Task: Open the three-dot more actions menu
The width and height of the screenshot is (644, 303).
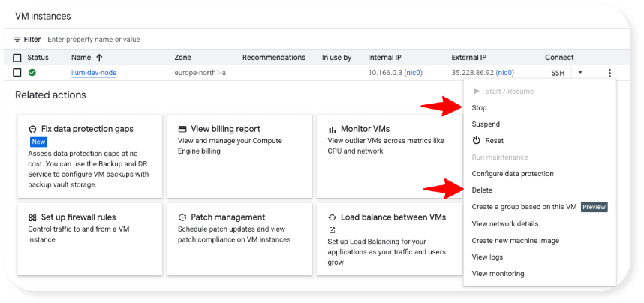Action: [x=609, y=73]
